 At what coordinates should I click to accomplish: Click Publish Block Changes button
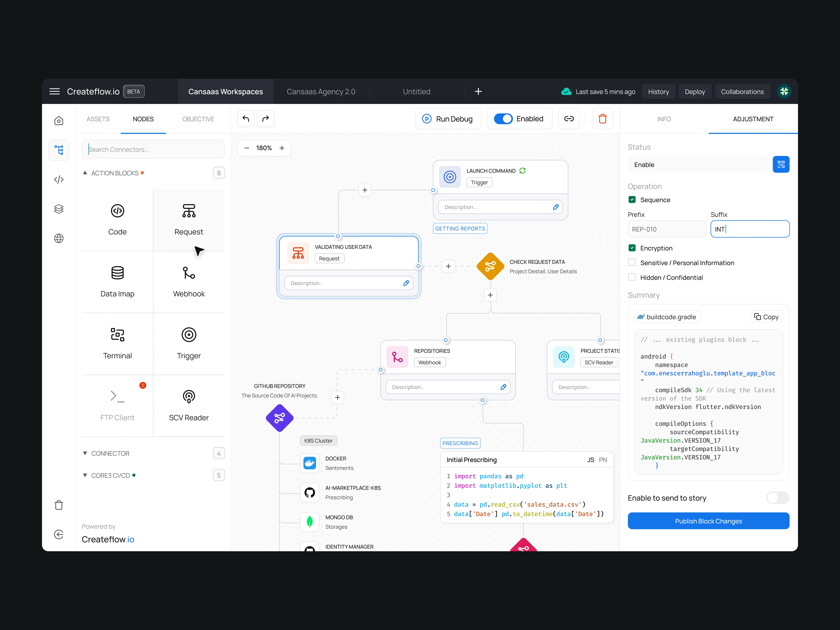[x=708, y=521]
